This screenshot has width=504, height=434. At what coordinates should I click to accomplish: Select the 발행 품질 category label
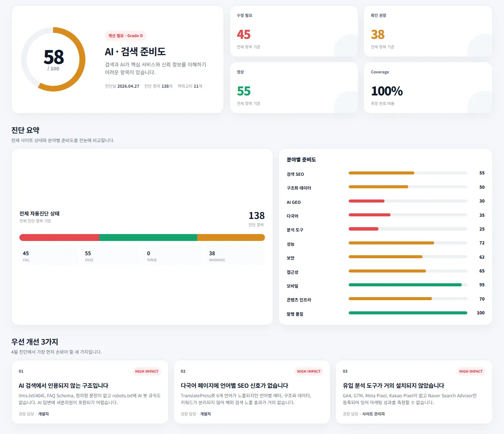295,314
